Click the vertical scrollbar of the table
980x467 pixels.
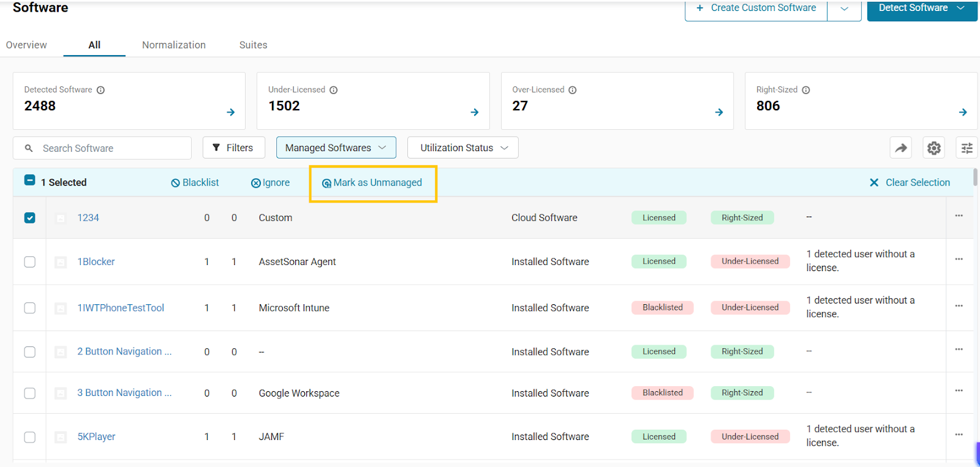pos(975,179)
